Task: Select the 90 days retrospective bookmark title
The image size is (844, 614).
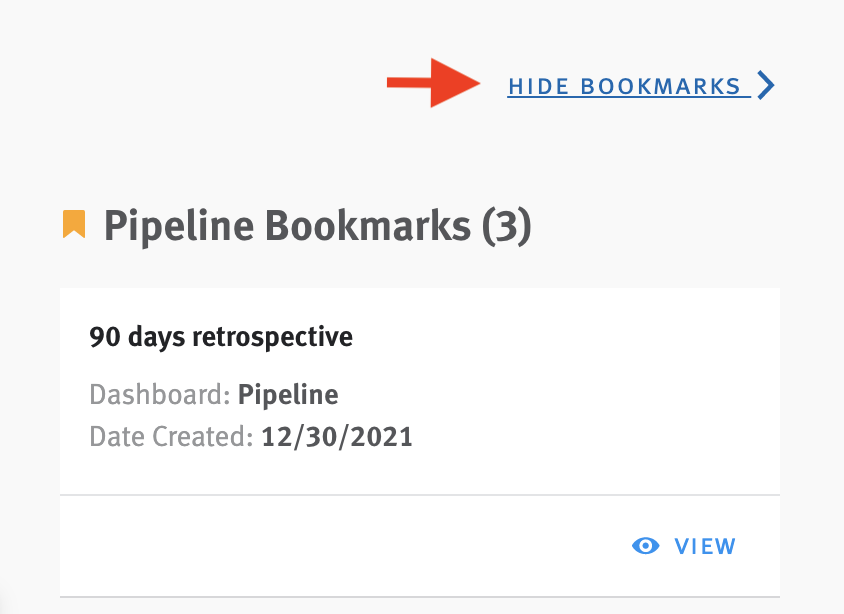Action: 221,337
